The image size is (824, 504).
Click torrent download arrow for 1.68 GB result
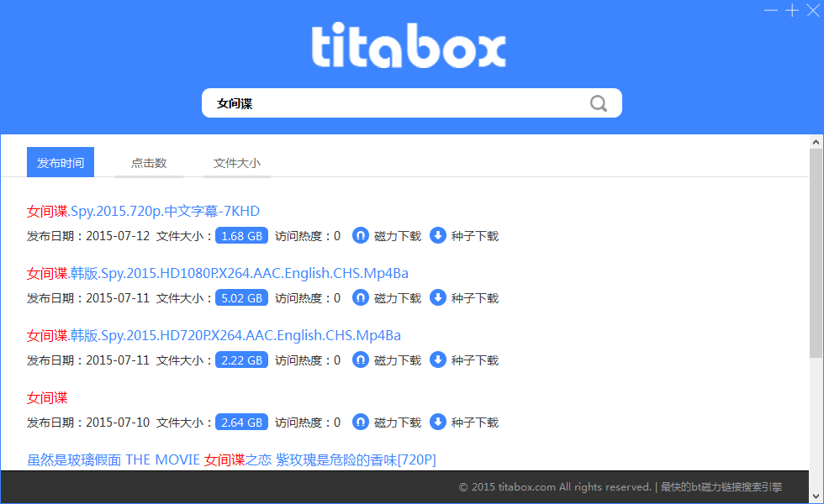(438, 236)
